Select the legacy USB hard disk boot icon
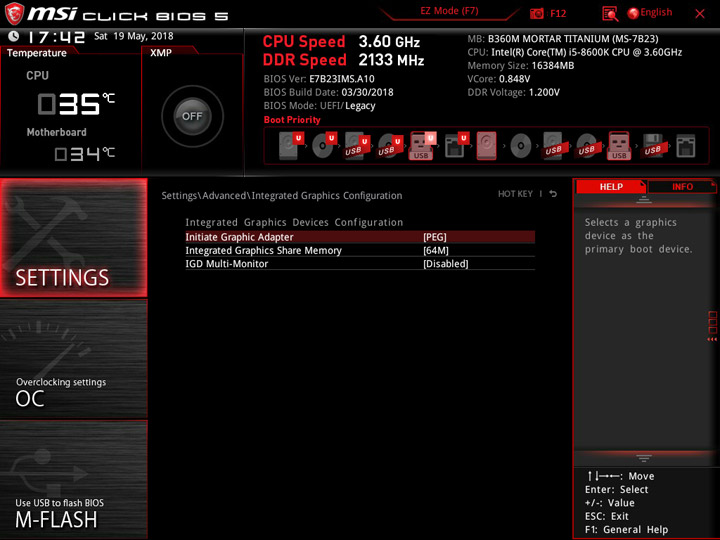The height and width of the screenshot is (540, 720). coord(554,146)
